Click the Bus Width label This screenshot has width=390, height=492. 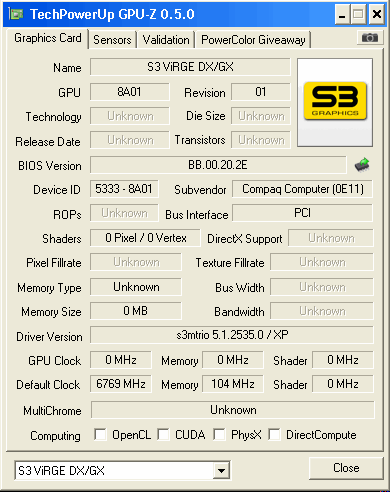[240, 288]
